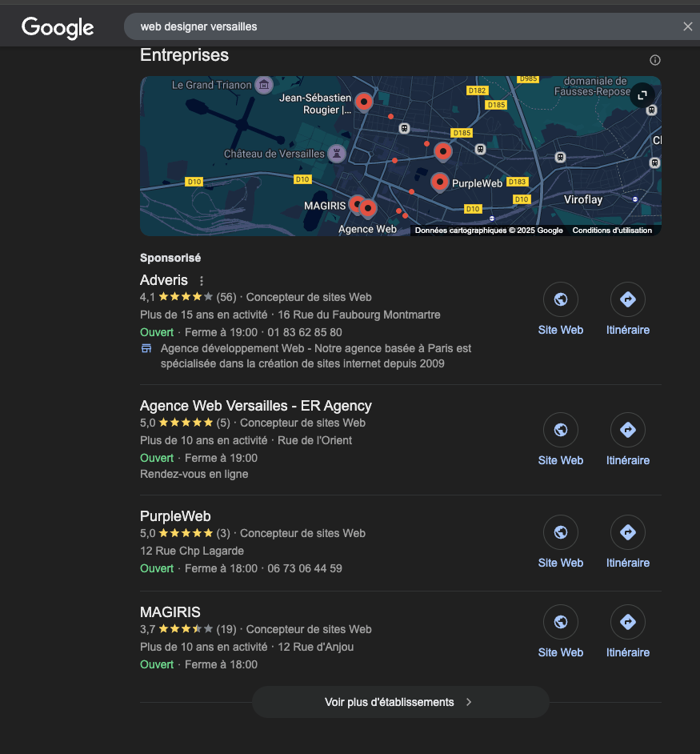Open the MAGIRIS Site Web globe icon
This screenshot has height=754, width=700.
(x=561, y=622)
